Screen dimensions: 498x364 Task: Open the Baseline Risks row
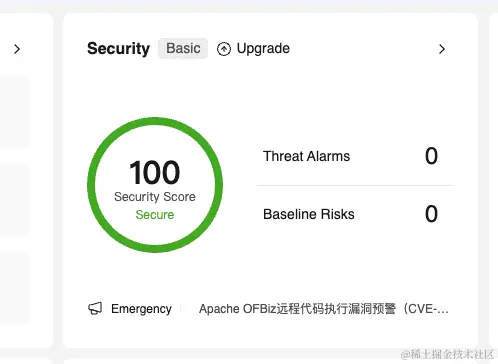pos(355,214)
